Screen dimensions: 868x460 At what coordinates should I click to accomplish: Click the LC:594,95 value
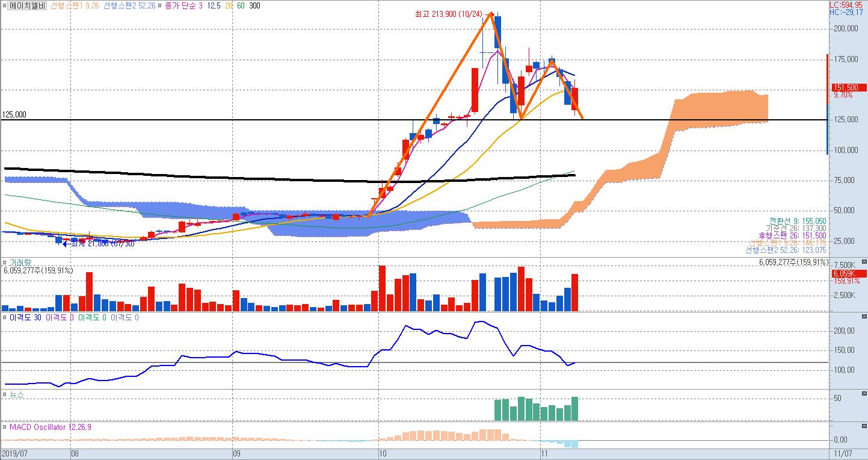point(845,4)
